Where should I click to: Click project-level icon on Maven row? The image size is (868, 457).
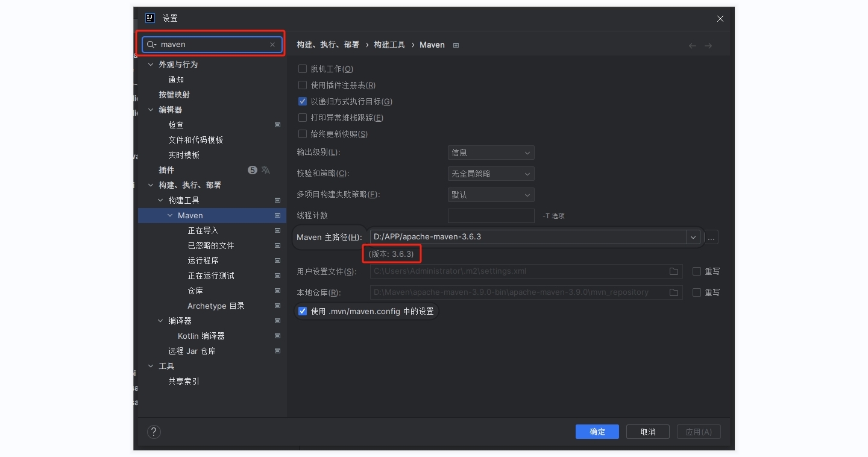[x=277, y=215]
